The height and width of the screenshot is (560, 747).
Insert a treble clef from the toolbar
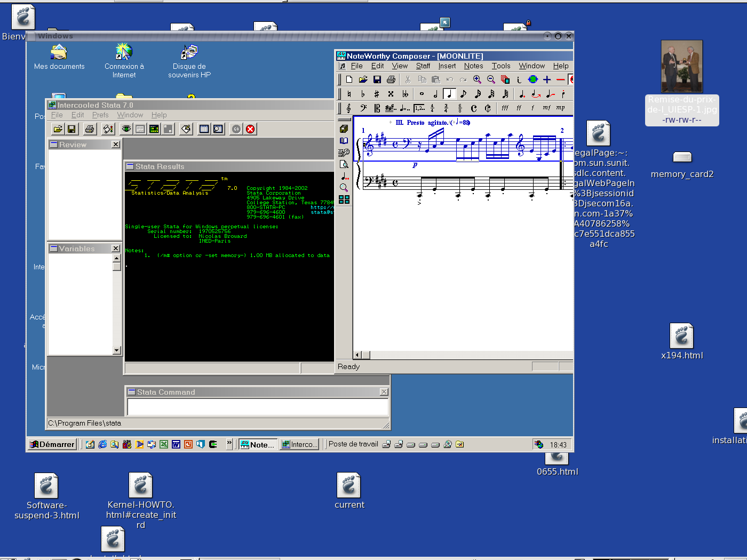click(x=349, y=108)
